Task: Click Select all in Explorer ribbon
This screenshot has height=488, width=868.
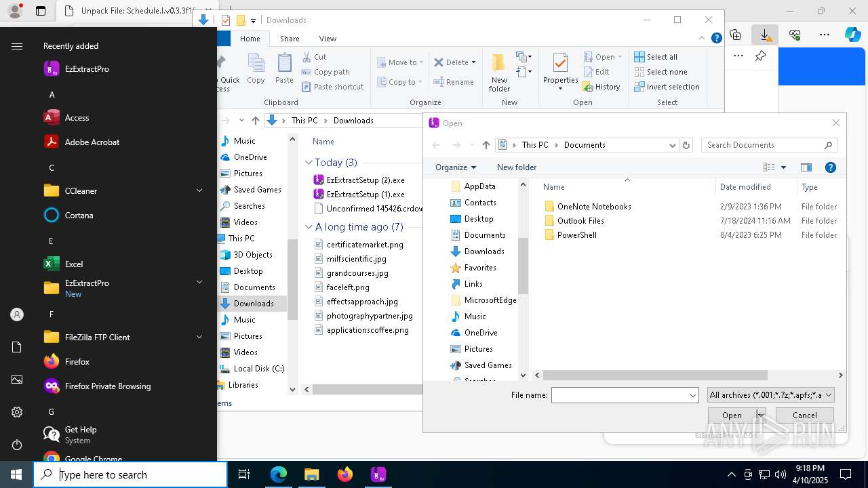Action: [x=656, y=57]
